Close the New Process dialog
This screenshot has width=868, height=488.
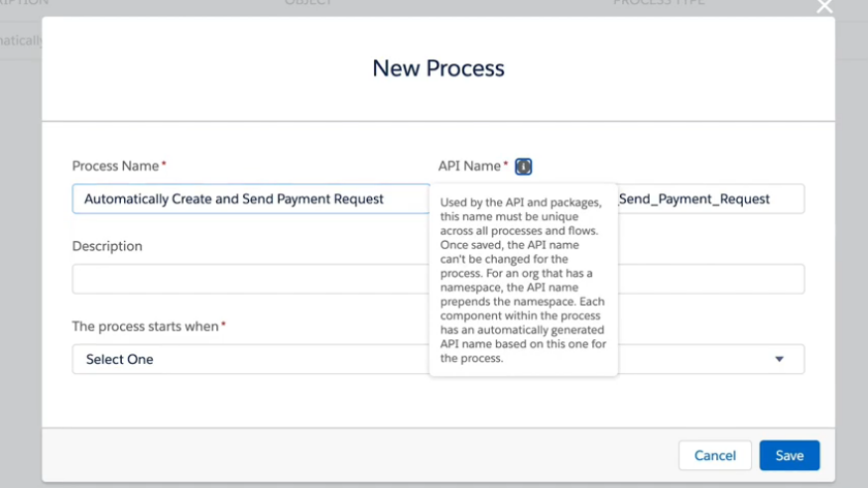(823, 8)
